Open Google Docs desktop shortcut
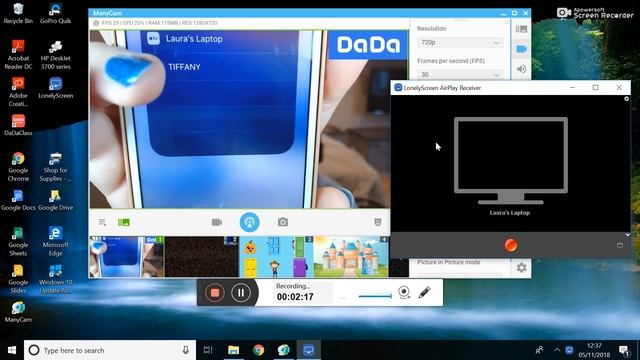 pyautogui.click(x=18, y=200)
